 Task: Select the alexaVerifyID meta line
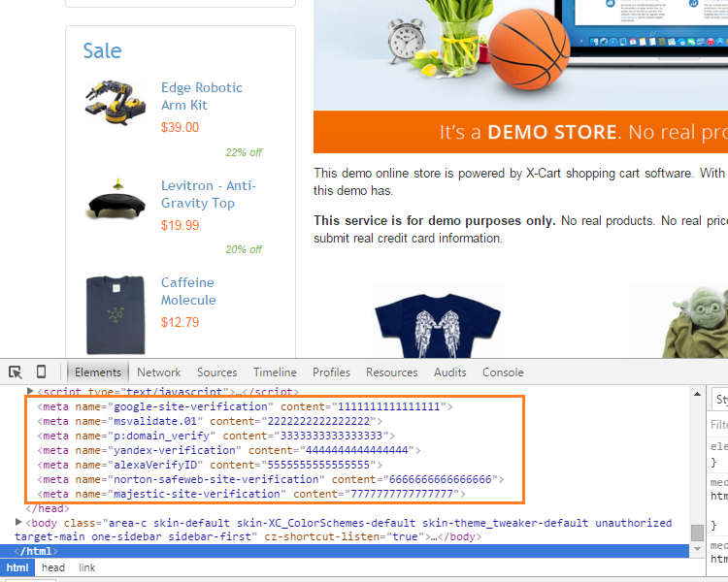tap(210, 465)
